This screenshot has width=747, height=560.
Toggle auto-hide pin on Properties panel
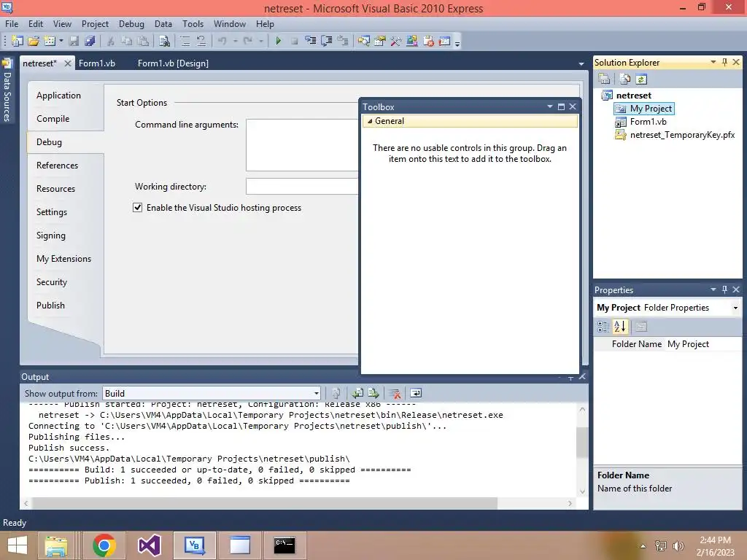point(724,289)
